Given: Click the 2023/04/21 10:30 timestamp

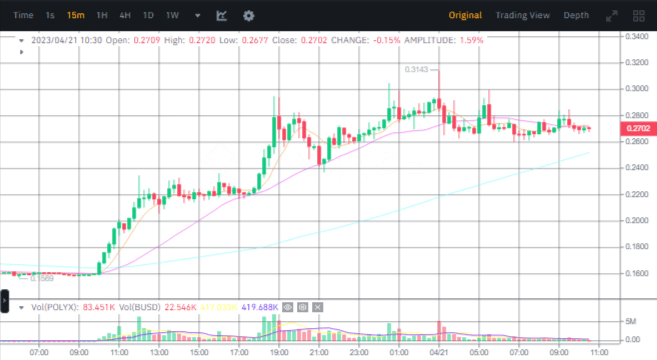Looking at the screenshot, I should pos(67,40).
